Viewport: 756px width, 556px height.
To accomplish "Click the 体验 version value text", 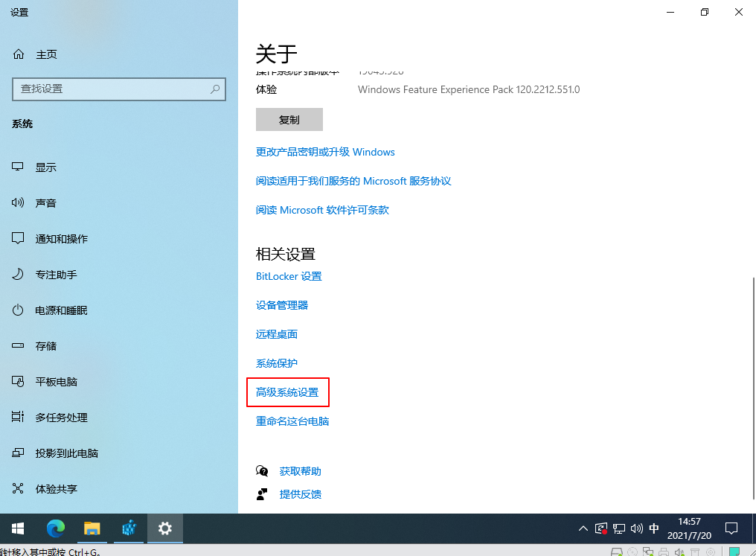I will click(469, 90).
